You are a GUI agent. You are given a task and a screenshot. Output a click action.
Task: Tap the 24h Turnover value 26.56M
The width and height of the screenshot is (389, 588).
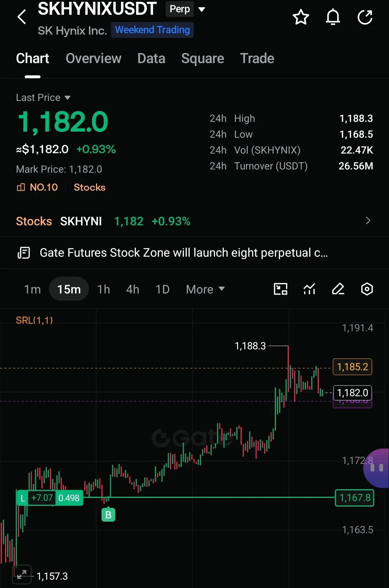(356, 166)
